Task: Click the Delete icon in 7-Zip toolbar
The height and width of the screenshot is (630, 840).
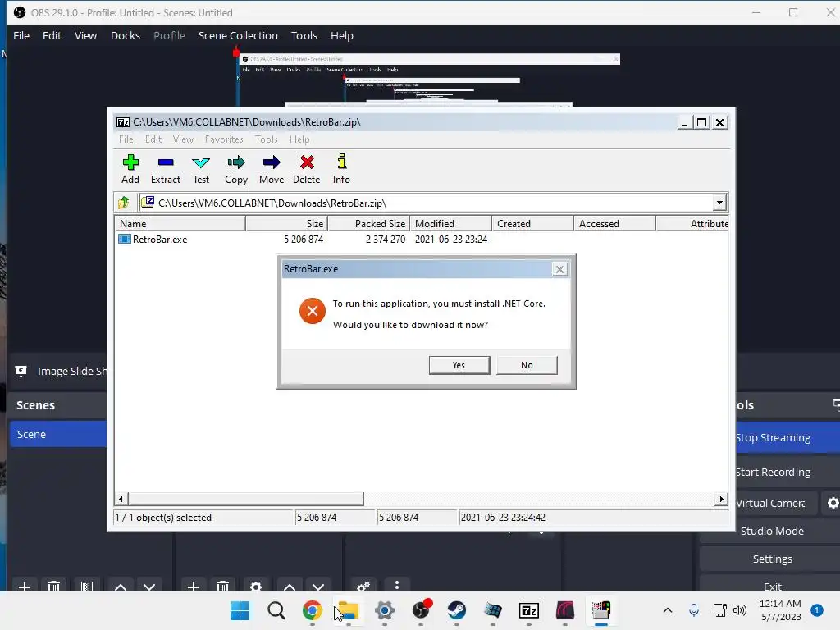Action: pos(307,162)
